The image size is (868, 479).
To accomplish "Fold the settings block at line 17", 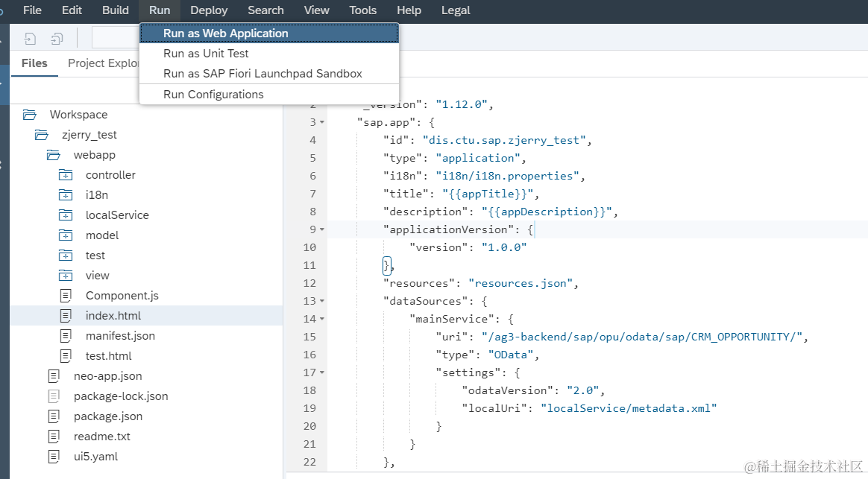I will click(x=322, y=372).
